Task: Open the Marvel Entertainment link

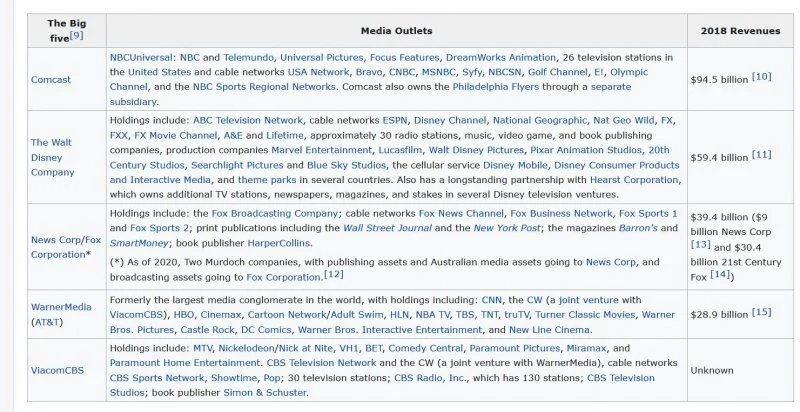Action: point(321,150)
